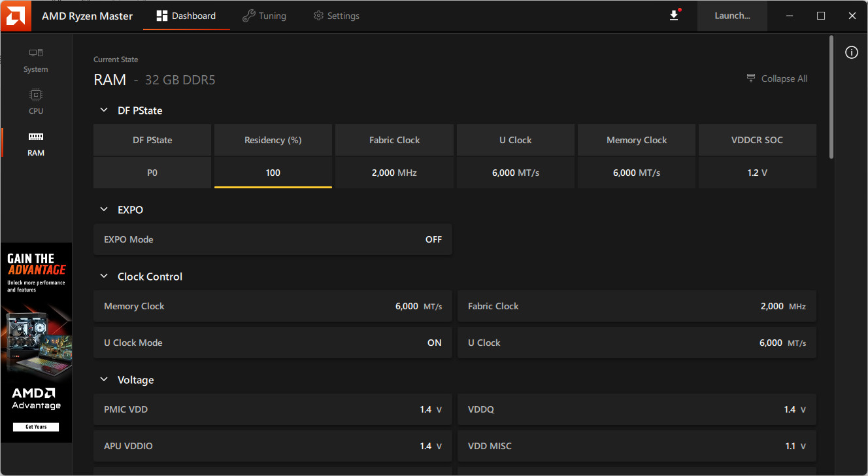Viewport: 868px width, 476px height.
Task: Click the Residency 100 percent bar
Action: click(x=273, y=174)
